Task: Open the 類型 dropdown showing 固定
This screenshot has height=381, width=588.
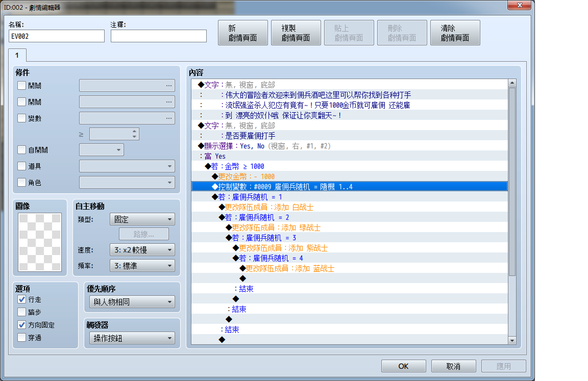Action: (x=142, y=219)
